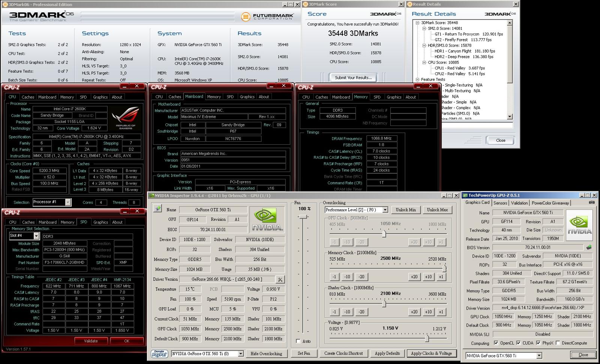The image size is (600, 364).
Task: Open driver profile settings tool icon in NVIDIA Inspector
Action: 280,279
